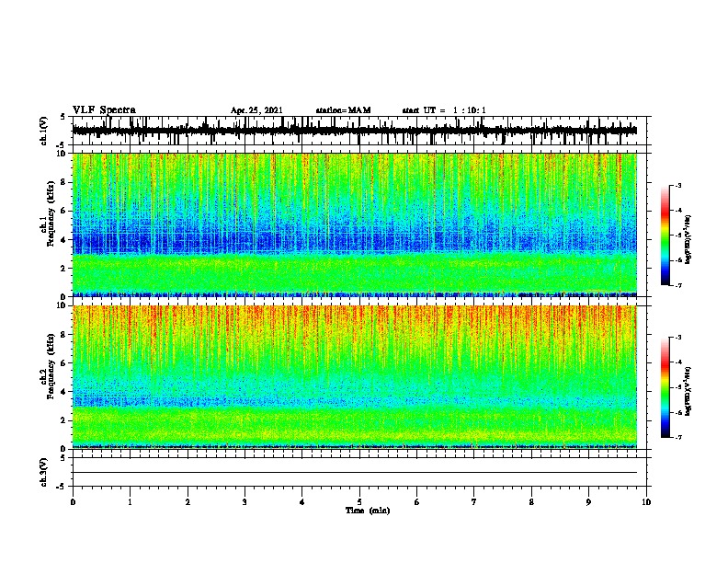
Task: Click the ch.2 frequency tick label "2"
Action: click(x=65, y=420)
